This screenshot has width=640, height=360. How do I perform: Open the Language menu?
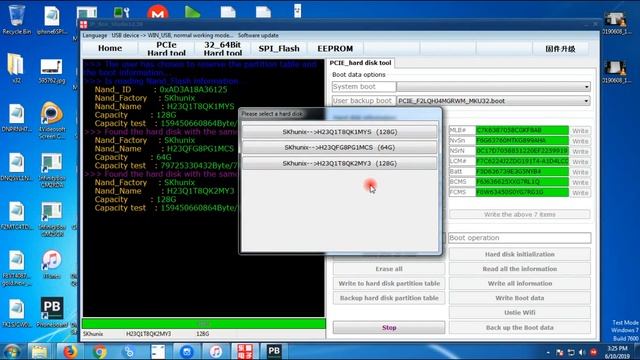pos(94,36)
